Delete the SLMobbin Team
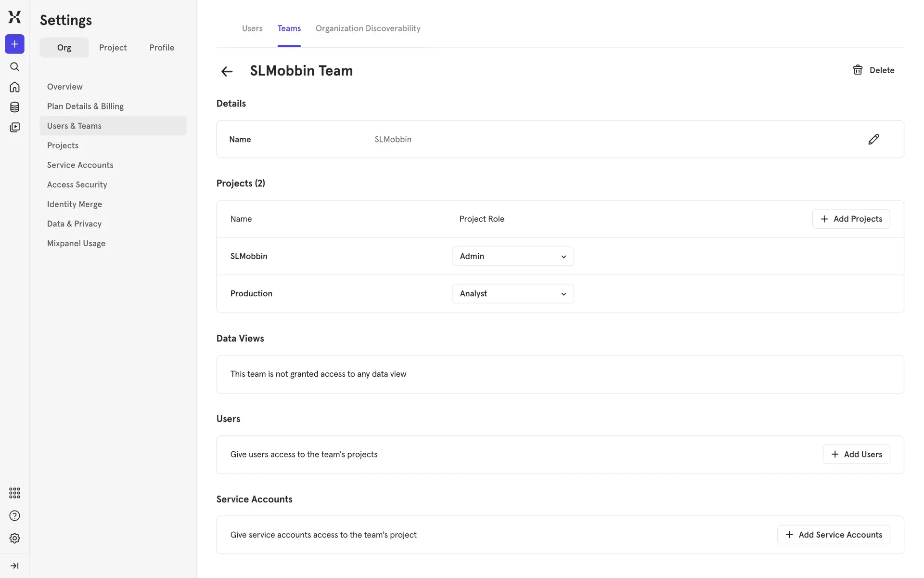 pos(873,70)
